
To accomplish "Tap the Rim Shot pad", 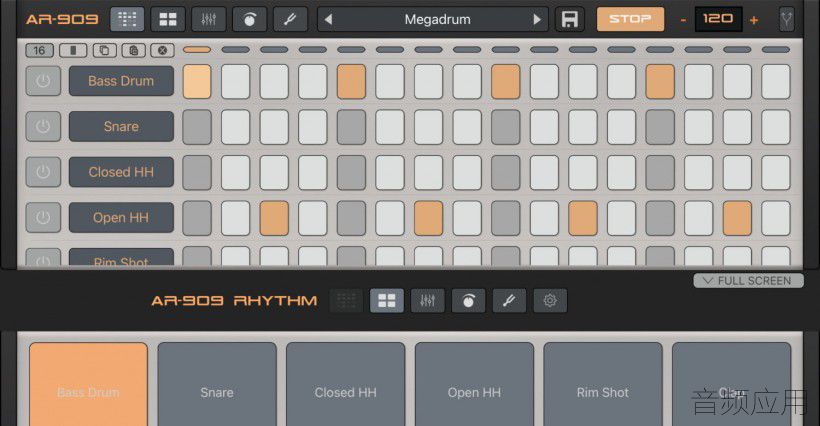I will (603, 384).
